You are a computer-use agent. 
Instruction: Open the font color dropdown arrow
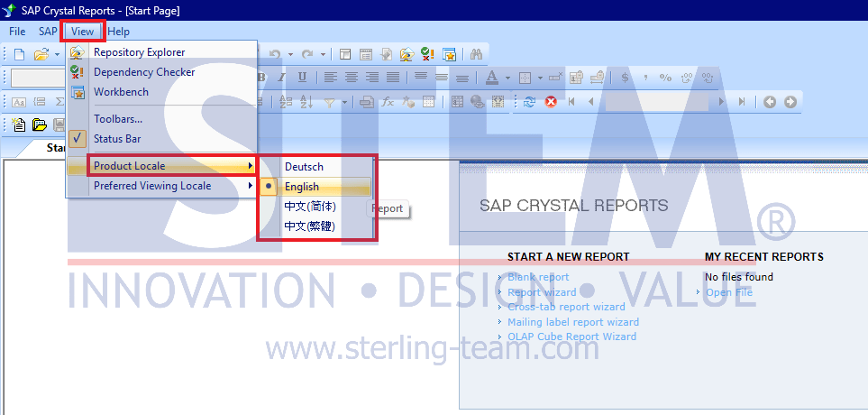pyautogui.click(x=507, y=78)
